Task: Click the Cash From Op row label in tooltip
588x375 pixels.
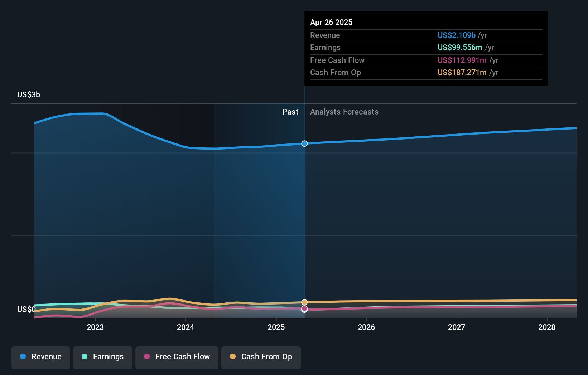Action: pos(336,72)
